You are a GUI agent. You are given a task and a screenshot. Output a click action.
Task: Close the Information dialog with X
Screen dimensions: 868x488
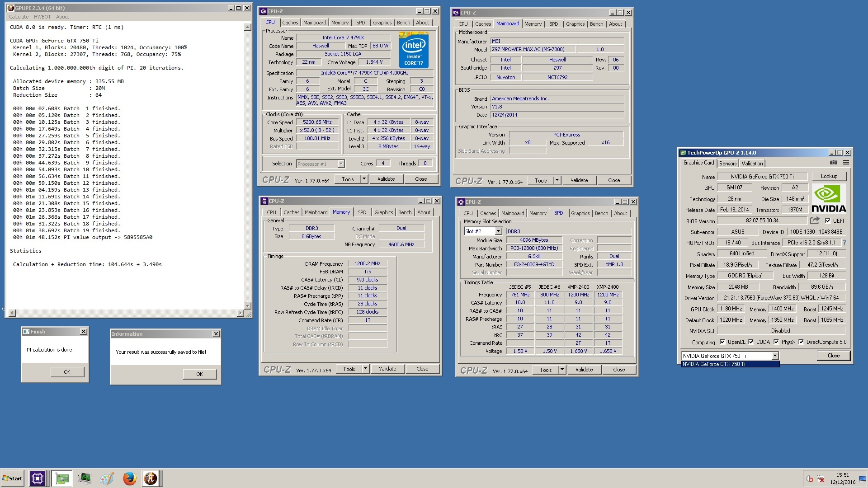click(x=216, y=334)
